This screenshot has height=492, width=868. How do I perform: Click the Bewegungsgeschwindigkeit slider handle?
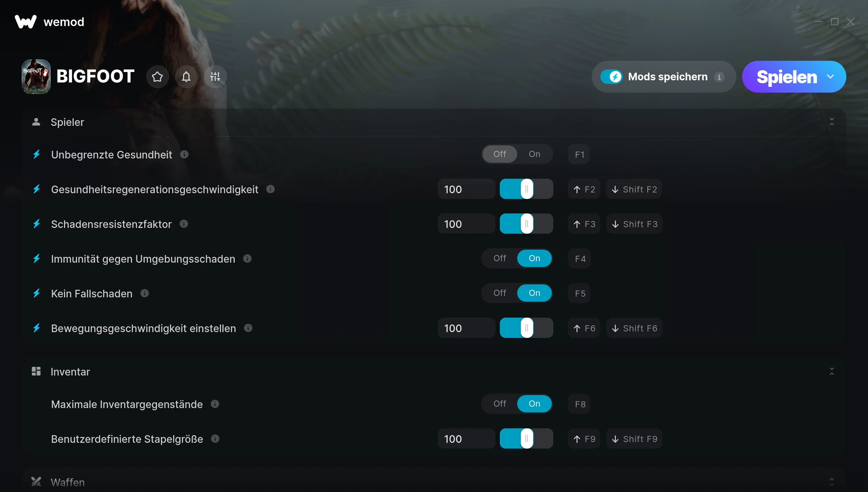point(527,328)
